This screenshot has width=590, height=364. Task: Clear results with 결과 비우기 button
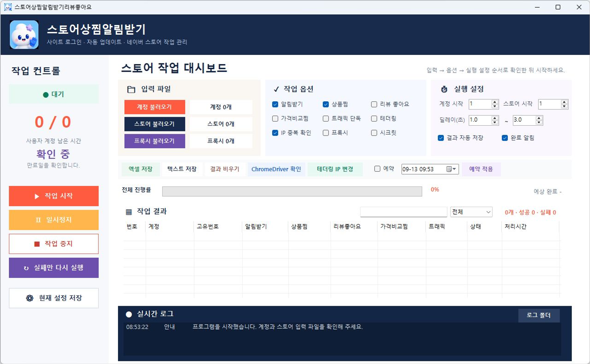(225, 169)
